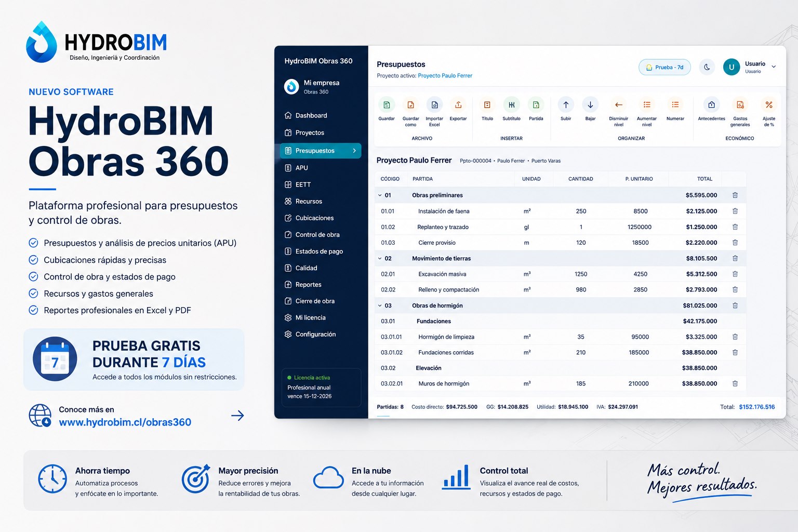Viewport: 798px width, 532px height.
Task: Delete row 02.01 Excavación masiva
Action: [735, 274]
